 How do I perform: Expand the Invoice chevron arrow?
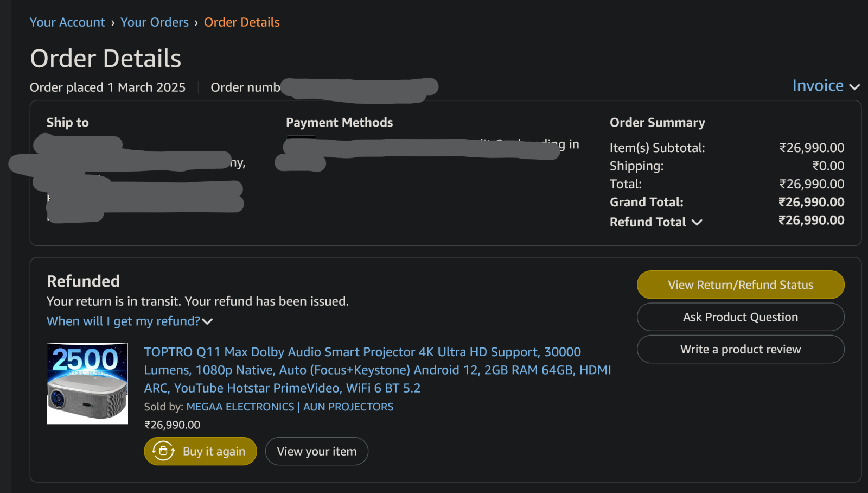click(x=854, y=87)
